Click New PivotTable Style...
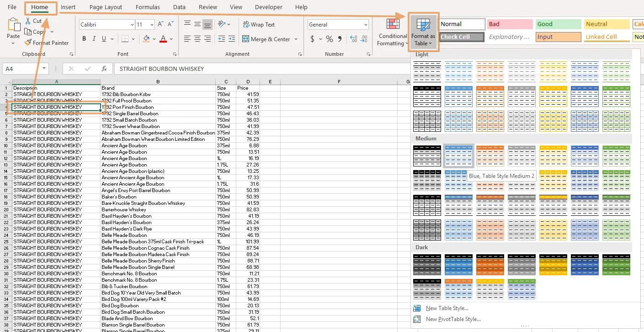This screenshot has width=644, height=332. (x=453, y=319)
